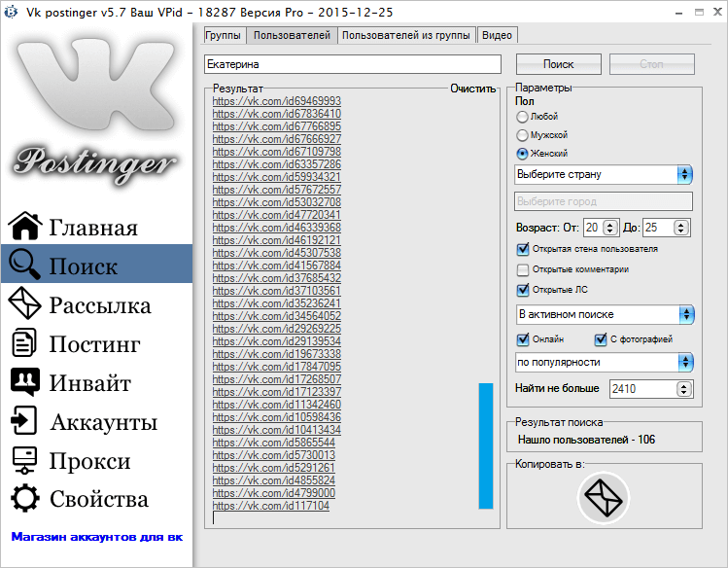Open link https://vk.com/id69469993
Screen dimensions: 728x568
click(x=277, y=101)
